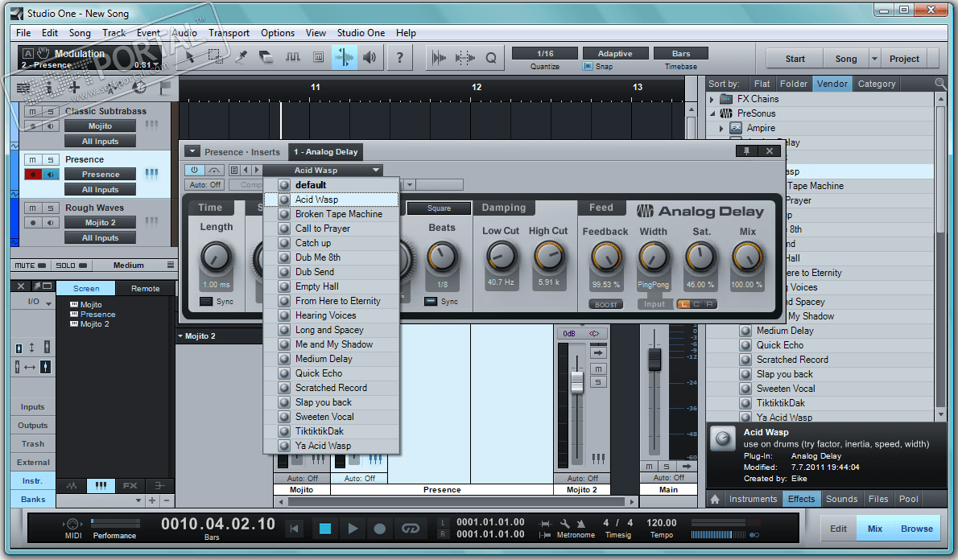Pin the Analog Delay plugin window

tap(746, 150)
